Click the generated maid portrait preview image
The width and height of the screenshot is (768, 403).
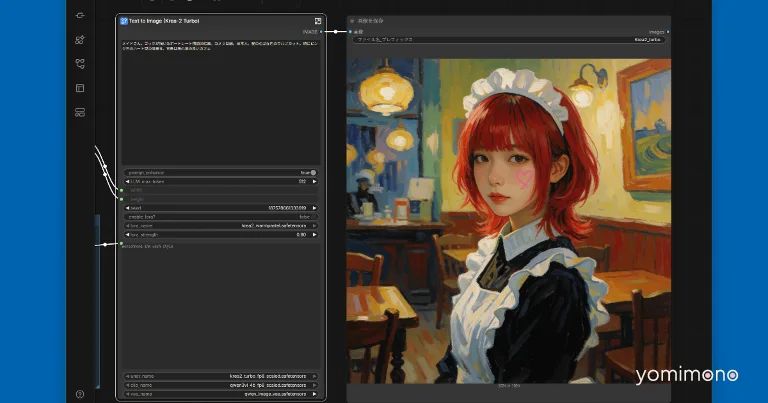[508, 221]
